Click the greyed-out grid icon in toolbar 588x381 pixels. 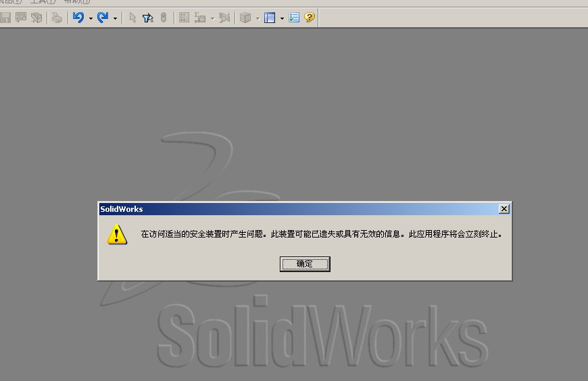point(184,18)
